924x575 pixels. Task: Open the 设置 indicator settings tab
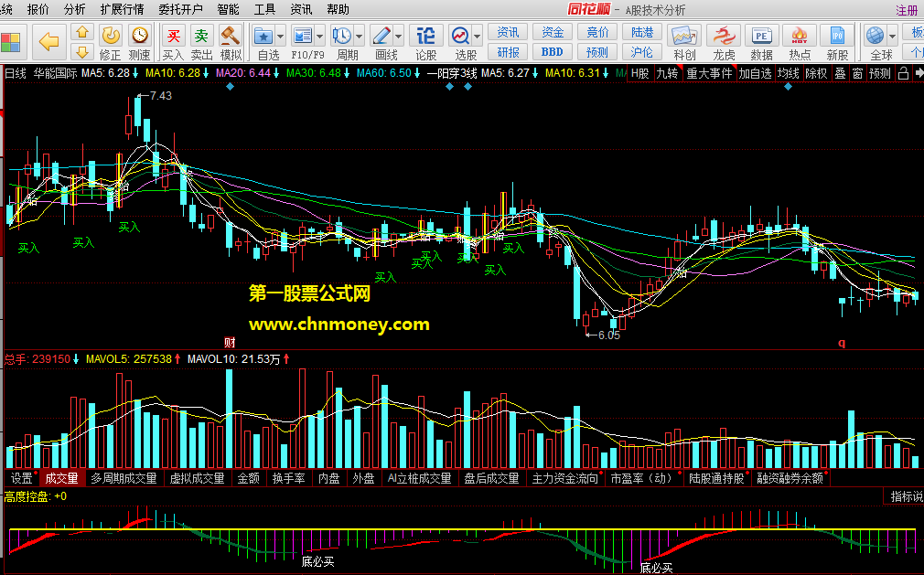[x=22, y=478]
